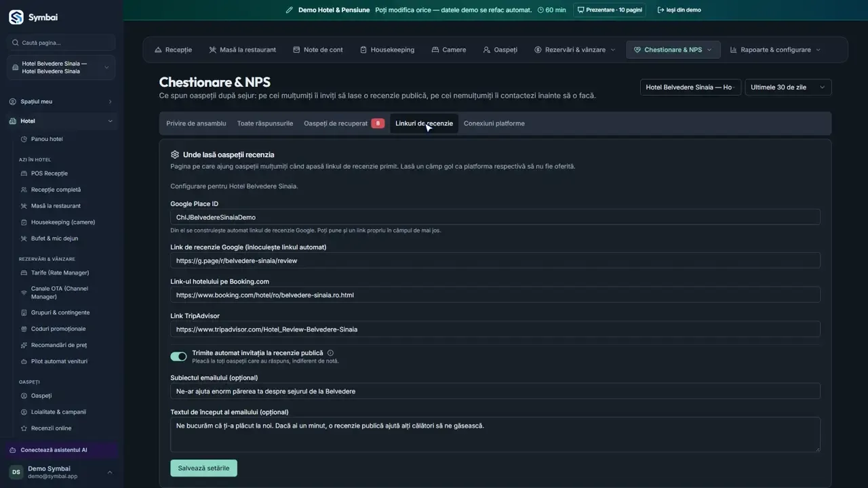Switch to the Privire de ansamblu tab
Image resolution: width=868 pixels, height=488 pixels.
pos(196,123)
